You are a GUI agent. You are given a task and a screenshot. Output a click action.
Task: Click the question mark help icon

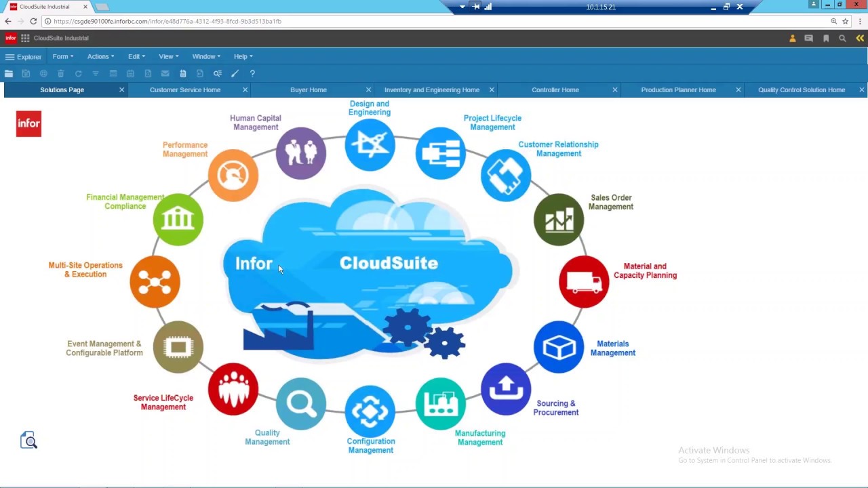pyautogui.click(x=252, y=73)
